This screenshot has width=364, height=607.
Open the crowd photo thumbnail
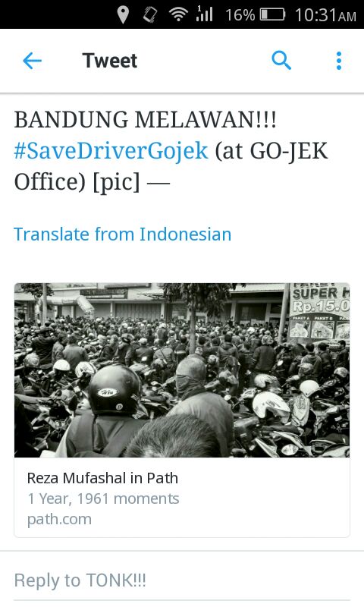tap(182, 370)
